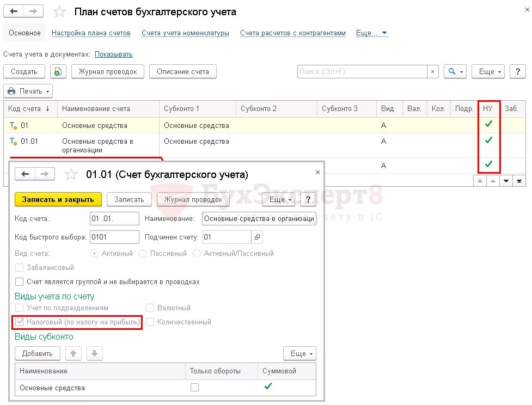This screenshot has height=405, width=532.
Task: Open Счета учета номенклатуры tab
Action: pos(185,33)
